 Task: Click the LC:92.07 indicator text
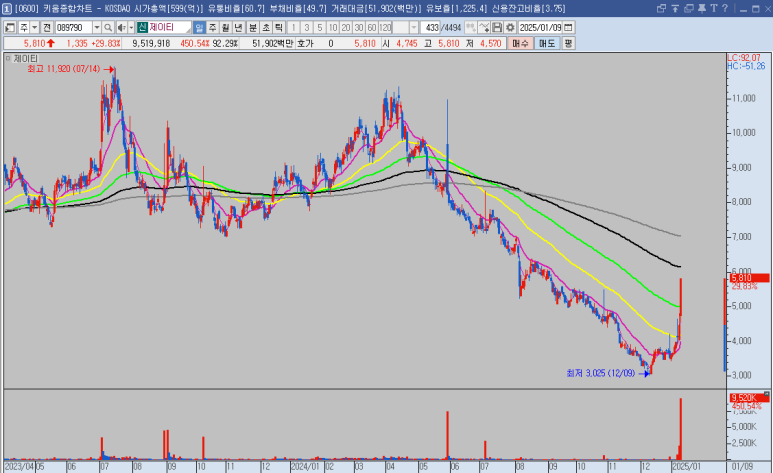pos(744,58)
